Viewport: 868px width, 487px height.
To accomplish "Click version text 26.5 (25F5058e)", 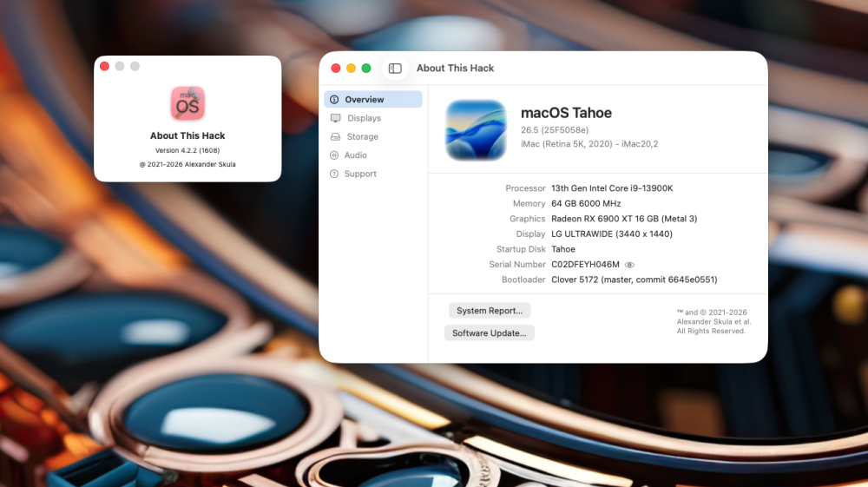I will click(x=555, y=130).
